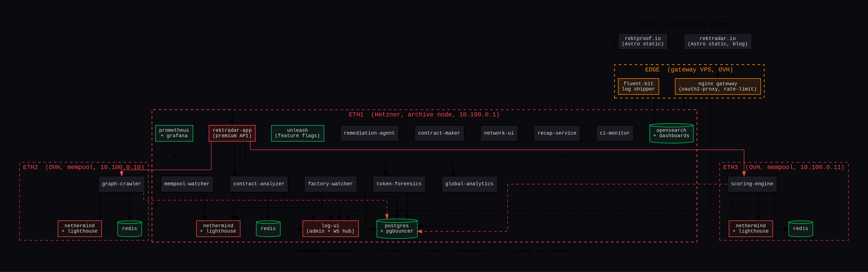
Task: Click the unleash feature flags node
Action: (x=297, y=133)
